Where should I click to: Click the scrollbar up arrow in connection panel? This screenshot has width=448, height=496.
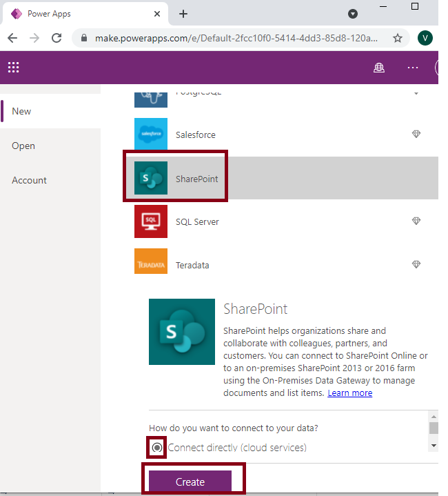pos(434,417)
